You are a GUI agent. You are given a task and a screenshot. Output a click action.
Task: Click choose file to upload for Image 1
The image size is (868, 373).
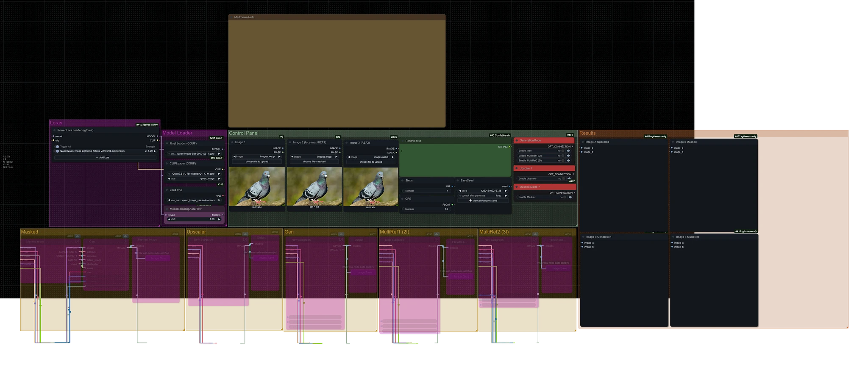pos(256,161)
